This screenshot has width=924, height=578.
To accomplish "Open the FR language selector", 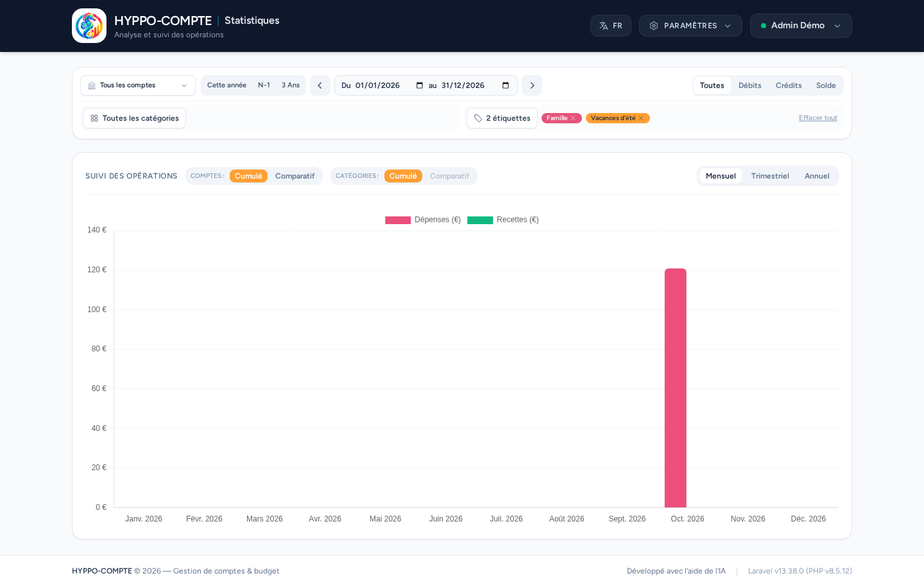I will pos(611,26).
